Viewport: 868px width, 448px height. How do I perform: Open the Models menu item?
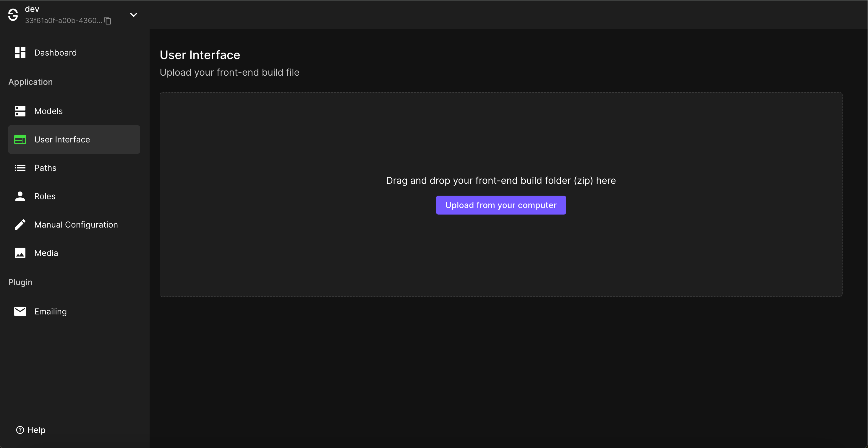tap(48, 111)
